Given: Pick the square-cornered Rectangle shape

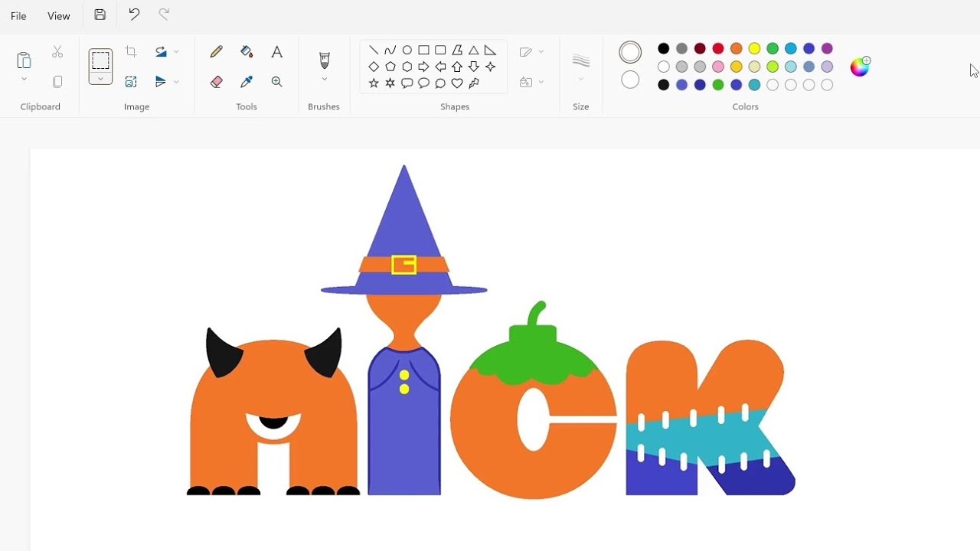Looking at the screenshot, I should 423,51.
